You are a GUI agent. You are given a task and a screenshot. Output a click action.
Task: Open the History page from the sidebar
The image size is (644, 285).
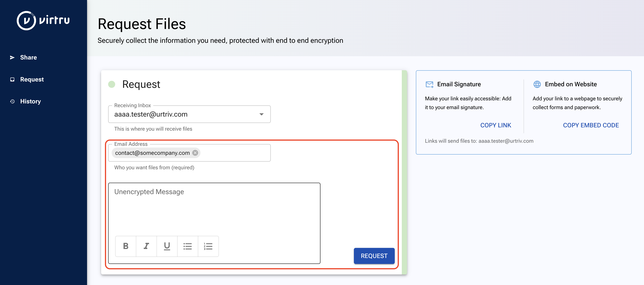click(31, 101)
